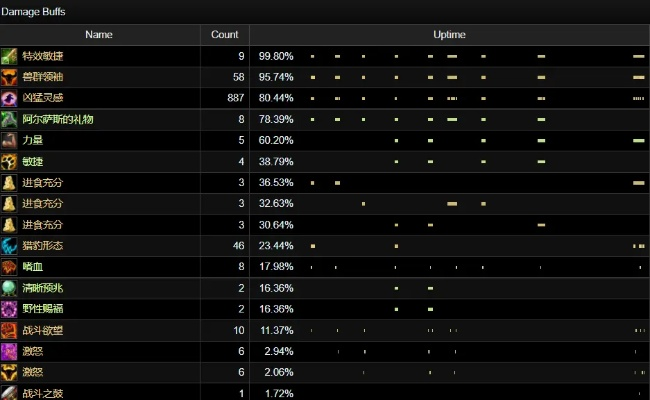Sort the table by Name column
Screen dimensions: 650x400
click(99, 35)
